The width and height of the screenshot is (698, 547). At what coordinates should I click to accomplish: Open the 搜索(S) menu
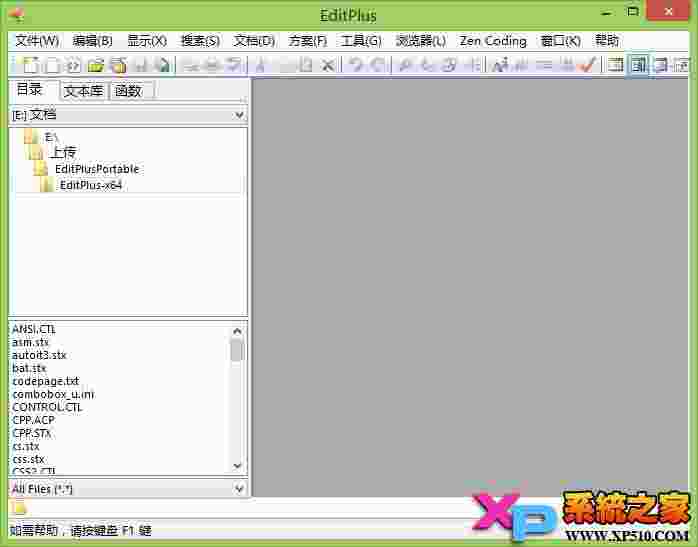click(x=200, y=41)
